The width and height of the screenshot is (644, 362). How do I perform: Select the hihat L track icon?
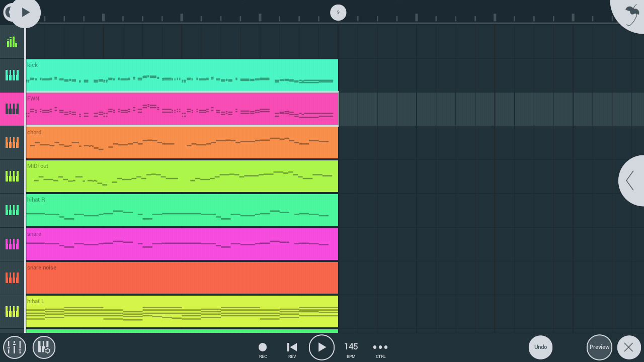pyautogui.click(x=12, y=312)
